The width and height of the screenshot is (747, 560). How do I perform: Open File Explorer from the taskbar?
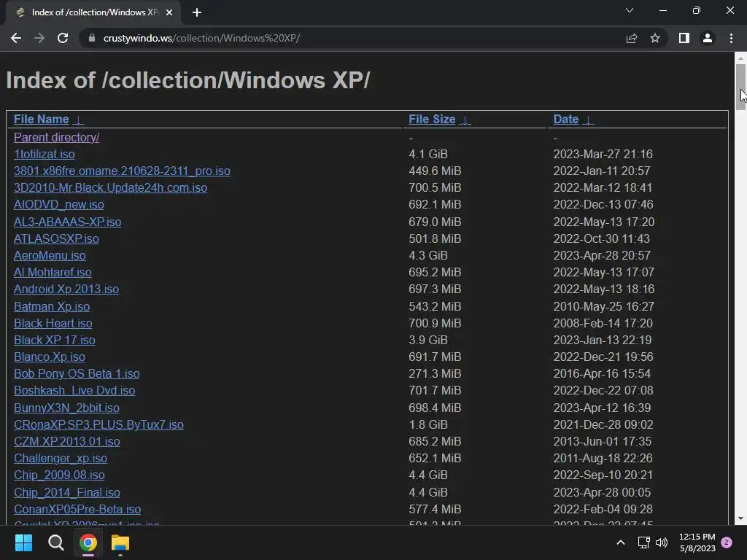pyautogui.click(x=120, y=542)
